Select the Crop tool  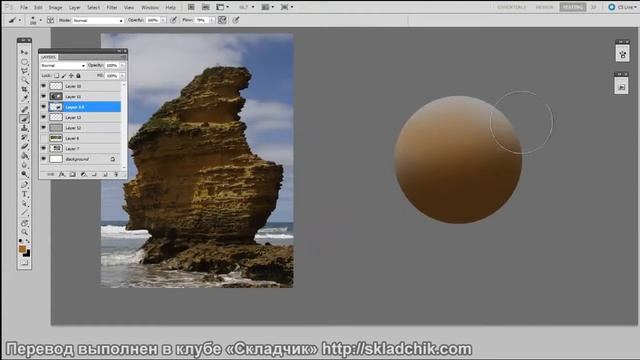pyautogui.click(x=24, y=89)
